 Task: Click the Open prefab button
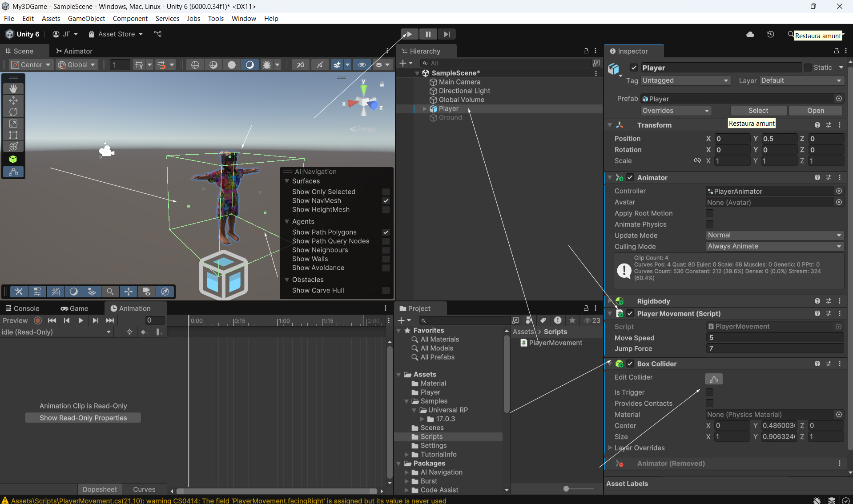(x=815, y=111)
